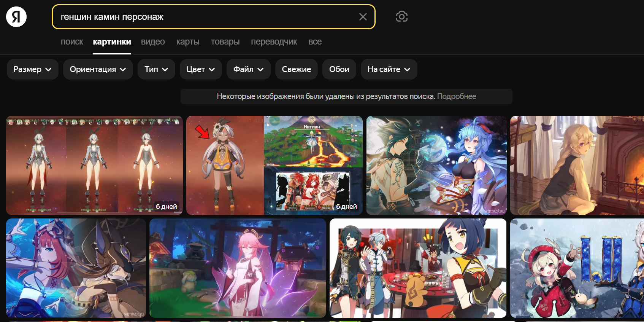Screen dimensions: 644x322
Task: Open the «все» services tab
Action: [315, 42]
